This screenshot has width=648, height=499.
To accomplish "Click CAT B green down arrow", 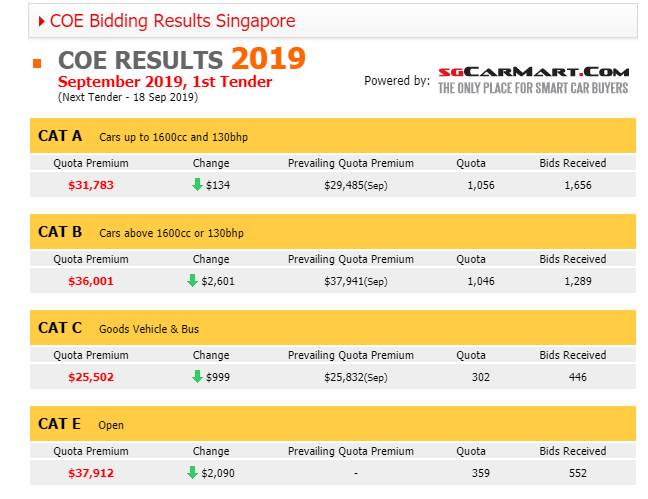I will pos(193,281).
